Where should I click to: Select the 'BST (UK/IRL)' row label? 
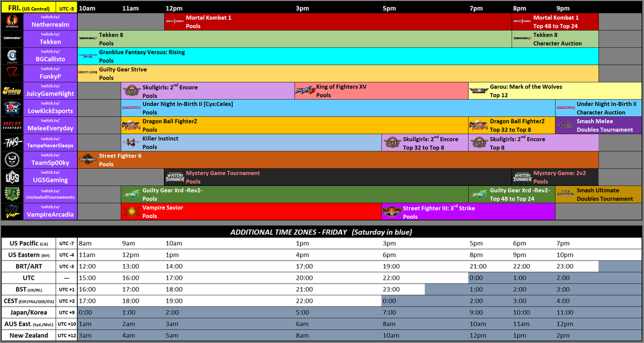click(28, 289)
